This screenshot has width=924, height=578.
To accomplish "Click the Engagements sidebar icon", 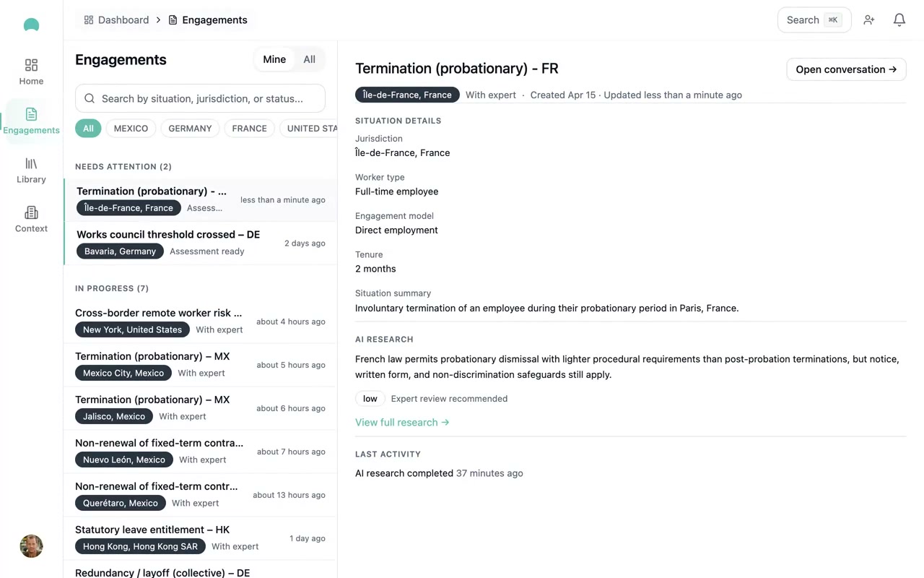I will 31,121.
